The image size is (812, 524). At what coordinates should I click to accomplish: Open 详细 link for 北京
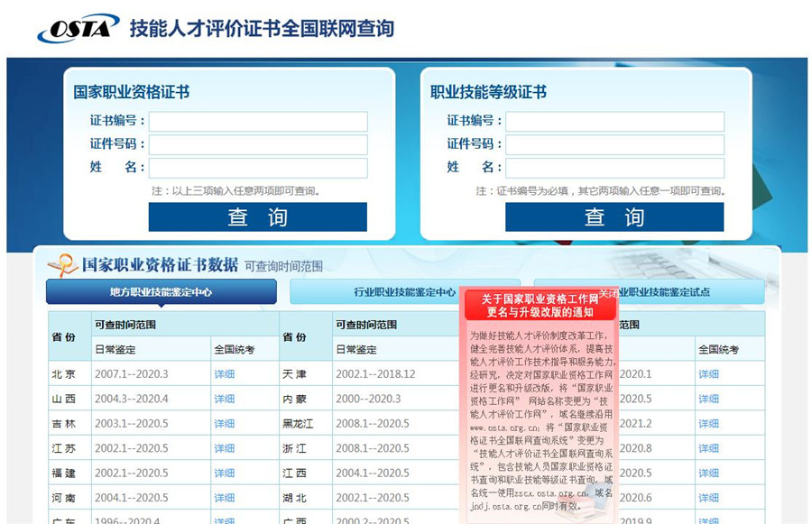[x=224, y=374]
